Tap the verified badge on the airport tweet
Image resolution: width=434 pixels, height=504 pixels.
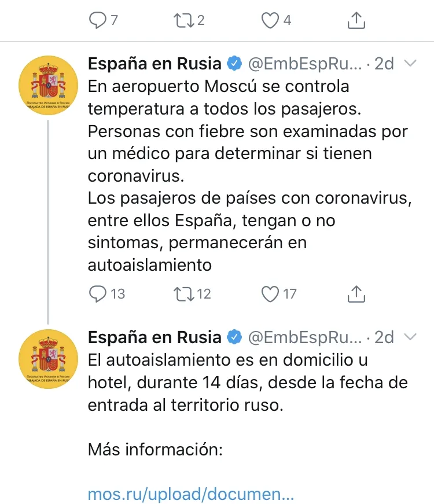[234, 64]
